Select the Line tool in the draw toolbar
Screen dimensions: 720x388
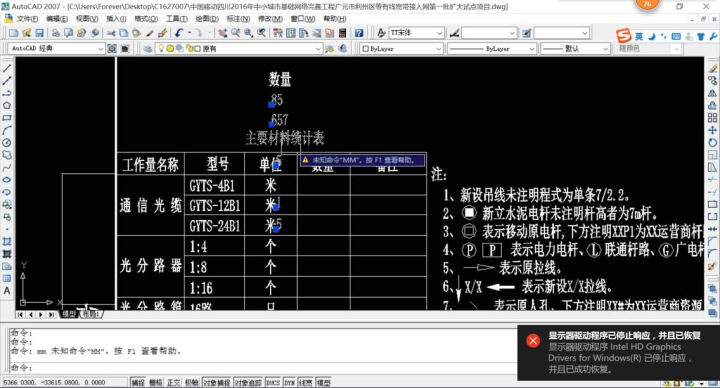(7, 68)
